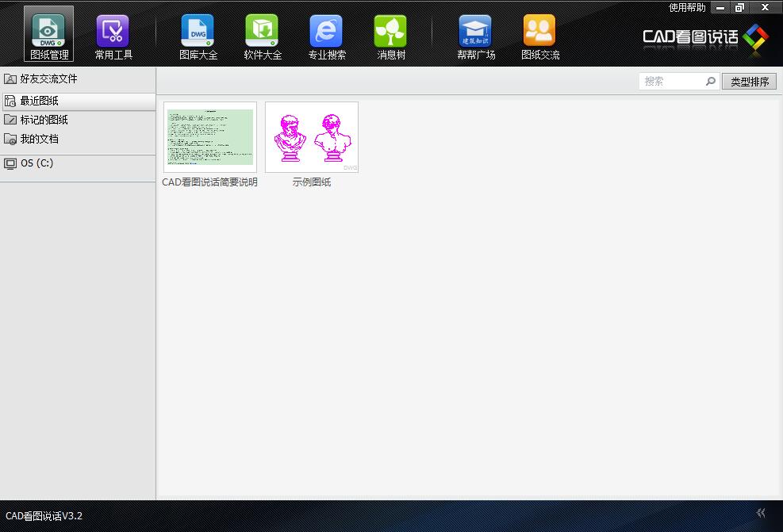
Task: Expand the bottom-right double chevron panel
Action: click(761, 512)
